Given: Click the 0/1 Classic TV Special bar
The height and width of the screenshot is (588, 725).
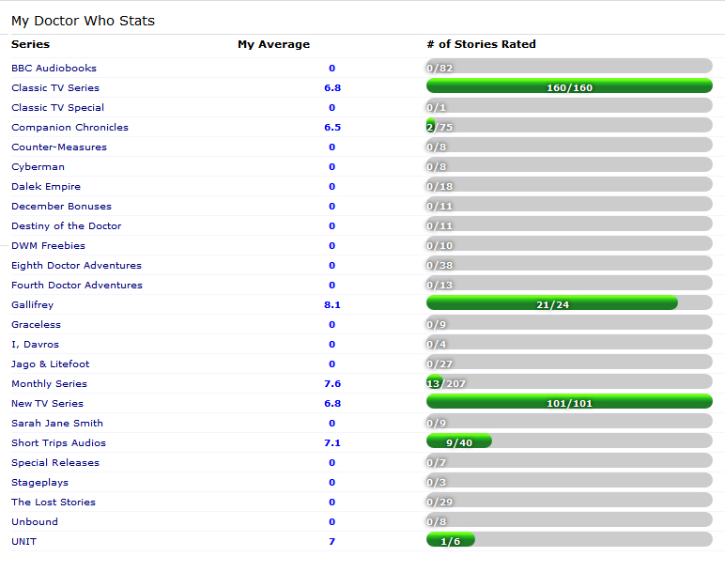Looking at the screenshot, I should coord(569,105).
